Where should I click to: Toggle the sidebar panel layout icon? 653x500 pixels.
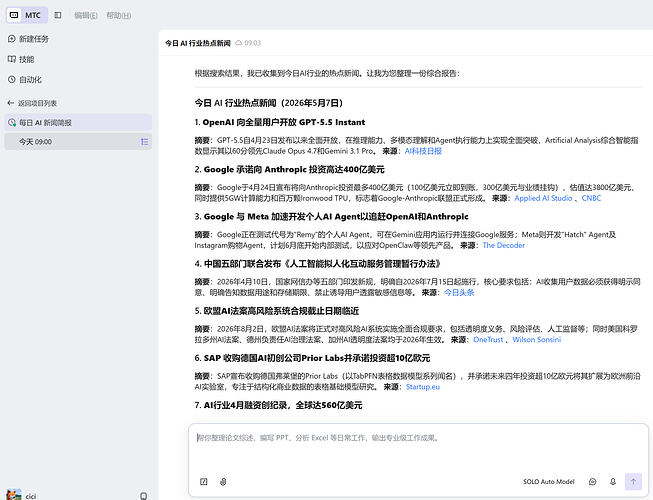(58, 15)
